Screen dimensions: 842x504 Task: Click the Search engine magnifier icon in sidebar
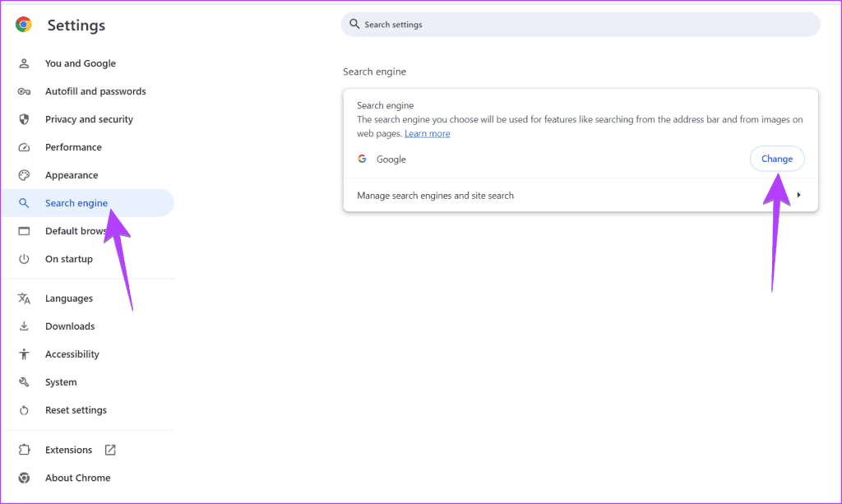coord(24,203)
